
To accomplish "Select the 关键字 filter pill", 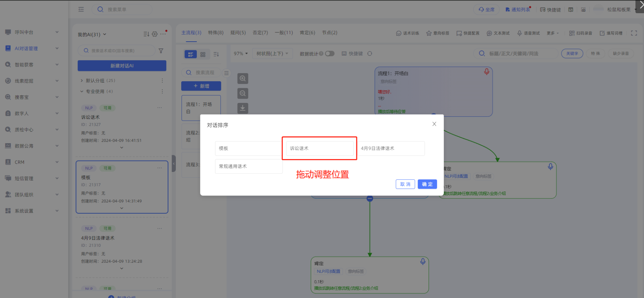I will click(x=572, y=54).
